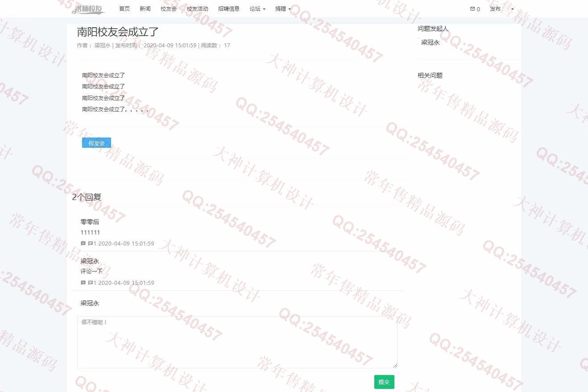This screenshot has width=588, height=392.
Task: Click the blue 校友会 tag
Action: coord(96,143)
